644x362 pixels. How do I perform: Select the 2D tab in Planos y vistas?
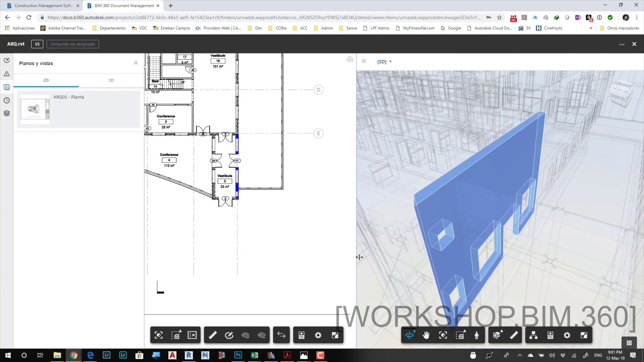pos(46,80)
